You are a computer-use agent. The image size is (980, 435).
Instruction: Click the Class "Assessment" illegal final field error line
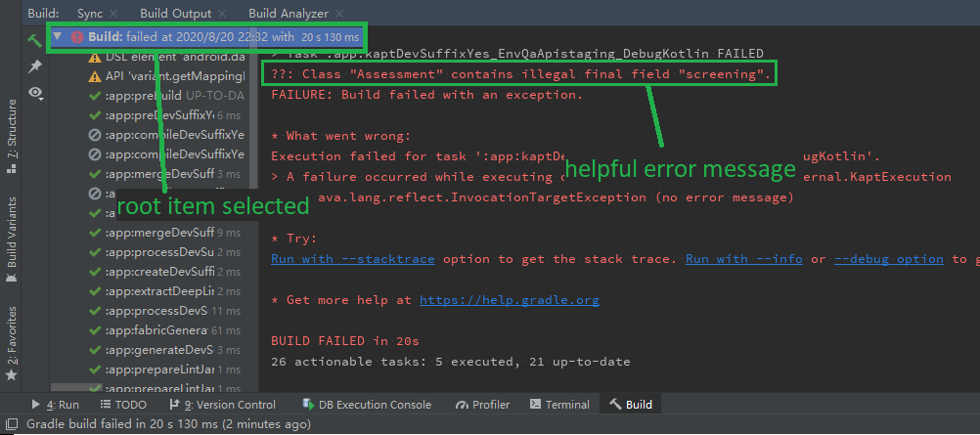pos(521,74)
